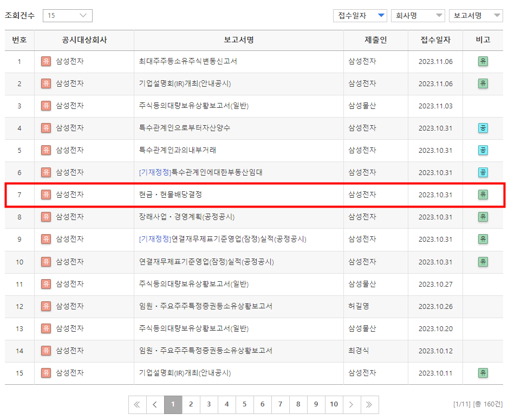Open 기업설명회(IR)개최 report in row 2
The height and width of the screenshot is (420, 508).
185,83
